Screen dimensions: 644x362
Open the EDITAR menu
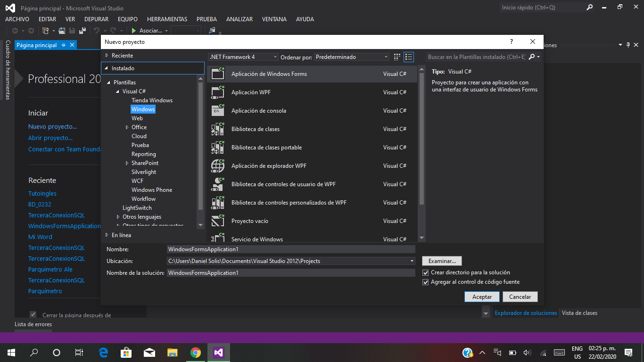coord(47,19)
